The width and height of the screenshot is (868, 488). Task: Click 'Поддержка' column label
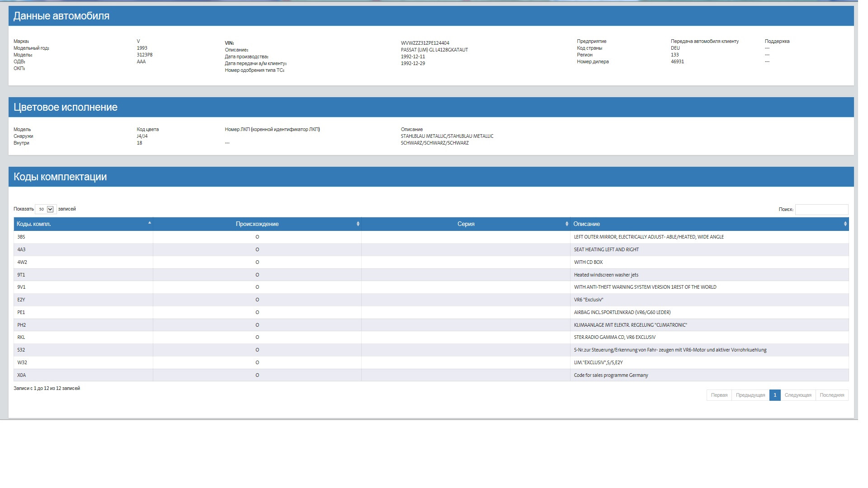(777, 41)
